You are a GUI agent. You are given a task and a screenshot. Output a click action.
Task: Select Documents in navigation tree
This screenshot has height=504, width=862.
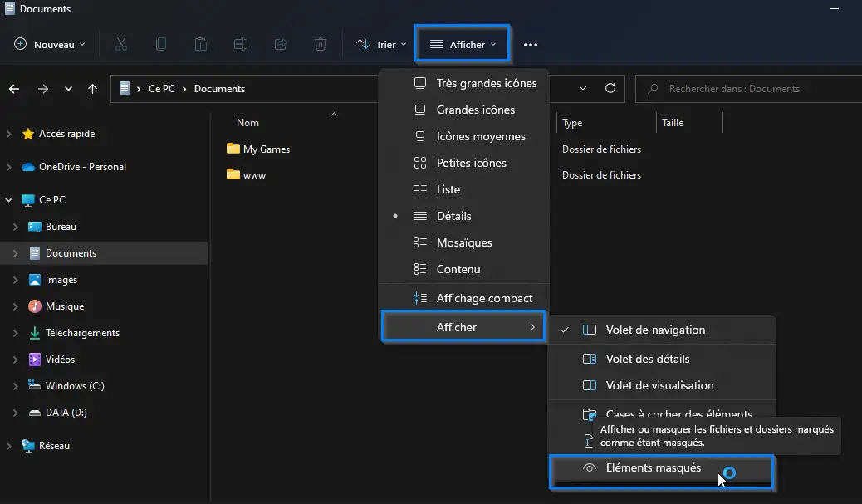pos(105,253)
